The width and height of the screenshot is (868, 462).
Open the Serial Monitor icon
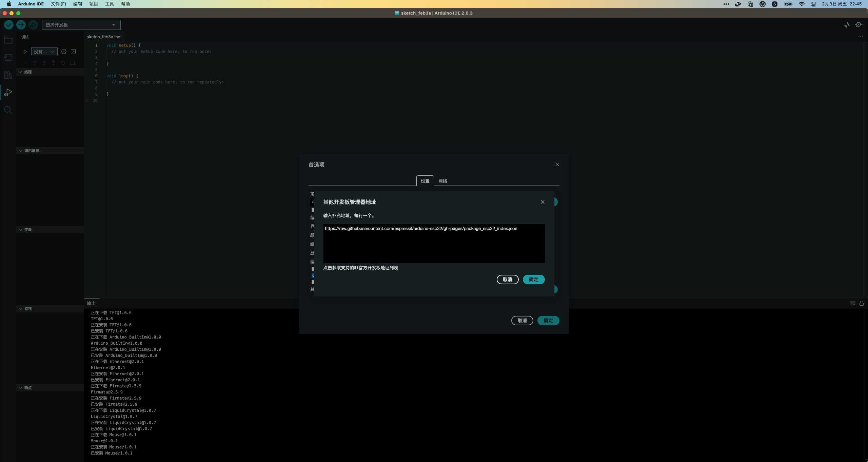[x=859, y=25]
